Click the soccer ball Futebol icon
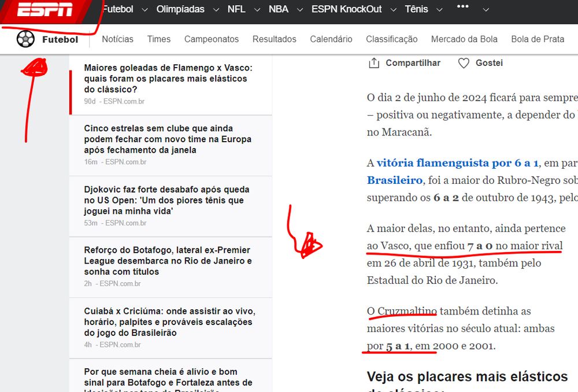Viewport: 578px width, 392px height. tap(25, 39)
